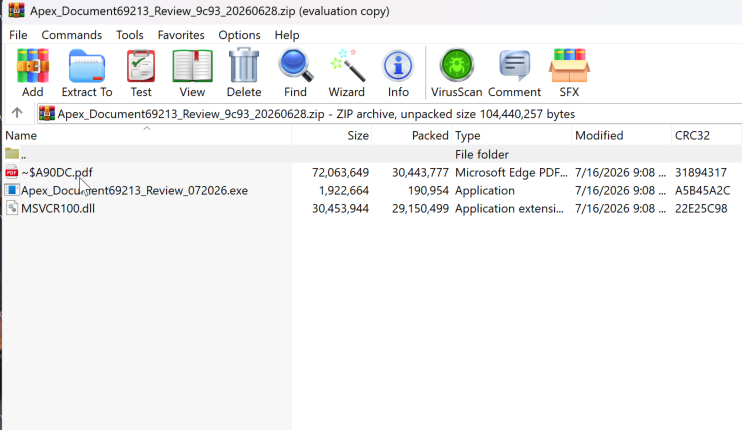This screenshot has width=742, height=430.
Task: Show archive Info
Action: click(398, 66)
